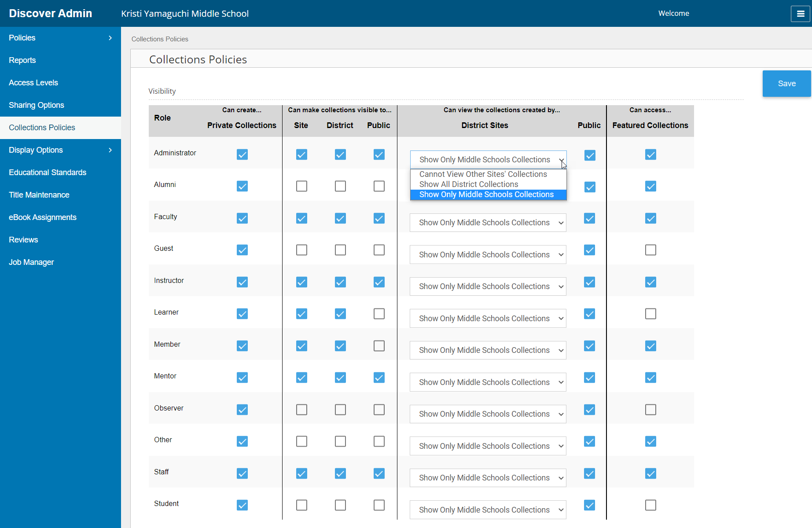Click the Collections Policies breadcrumb
The width and height of the screenshot is (812, 528).
[x=160, y=39]
